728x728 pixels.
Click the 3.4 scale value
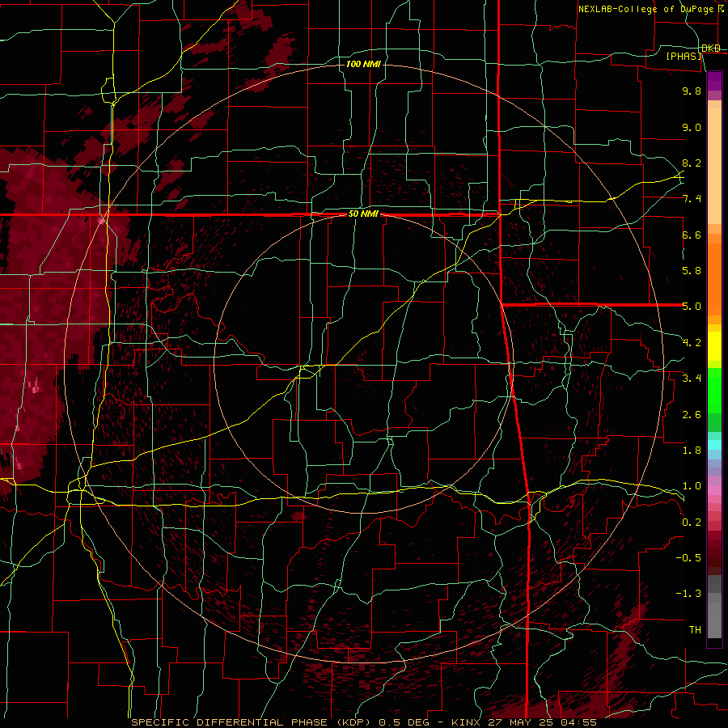pyautogui.click(x=692, y=379)
